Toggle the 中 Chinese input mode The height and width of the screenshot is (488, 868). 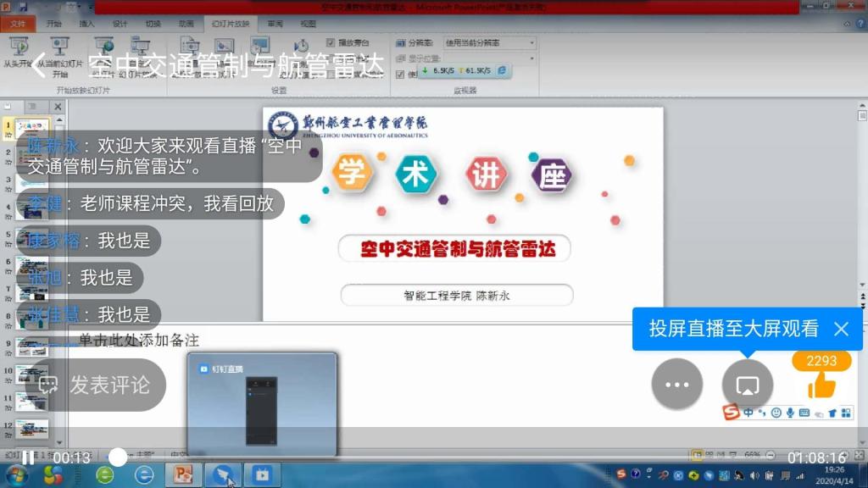pos(748,413)
